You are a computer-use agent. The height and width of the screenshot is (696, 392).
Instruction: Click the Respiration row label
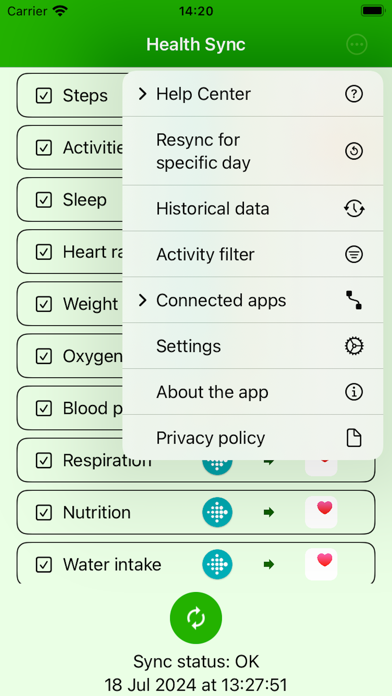[107, 460]
